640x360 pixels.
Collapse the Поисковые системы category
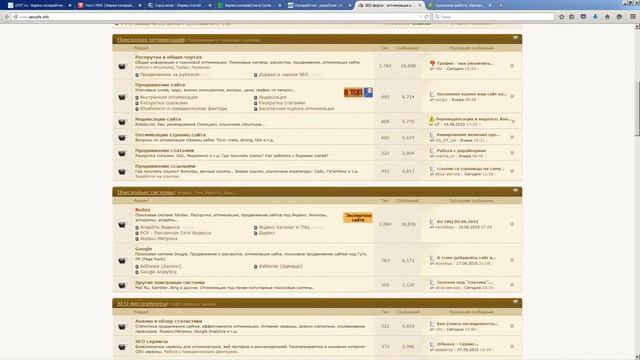point(516,190)
